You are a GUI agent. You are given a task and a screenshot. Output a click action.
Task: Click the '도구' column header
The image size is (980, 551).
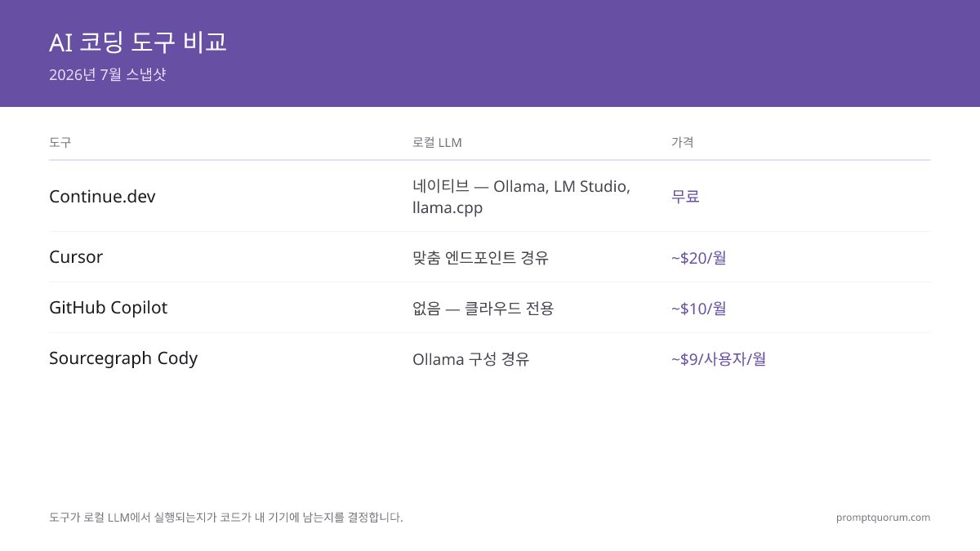point(60,142)
